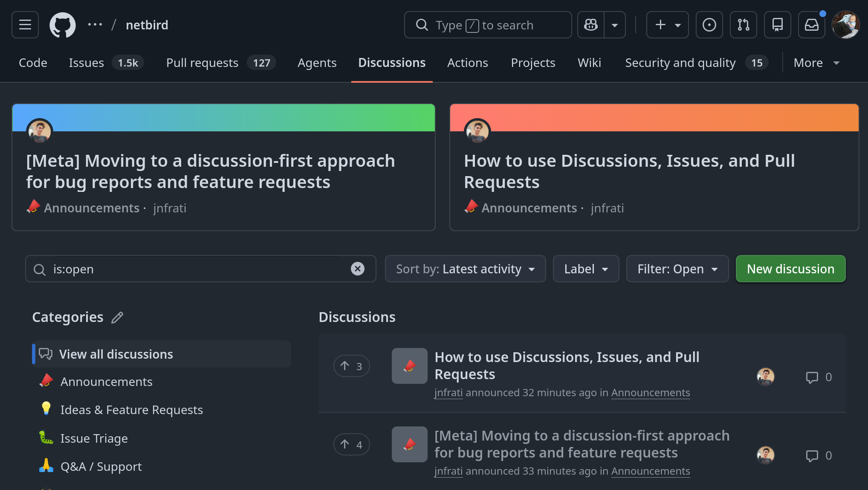The width and height of the screenshot is (868, 490).
Task: Clear the is:open search filter
Action: (x=358, y=269)
